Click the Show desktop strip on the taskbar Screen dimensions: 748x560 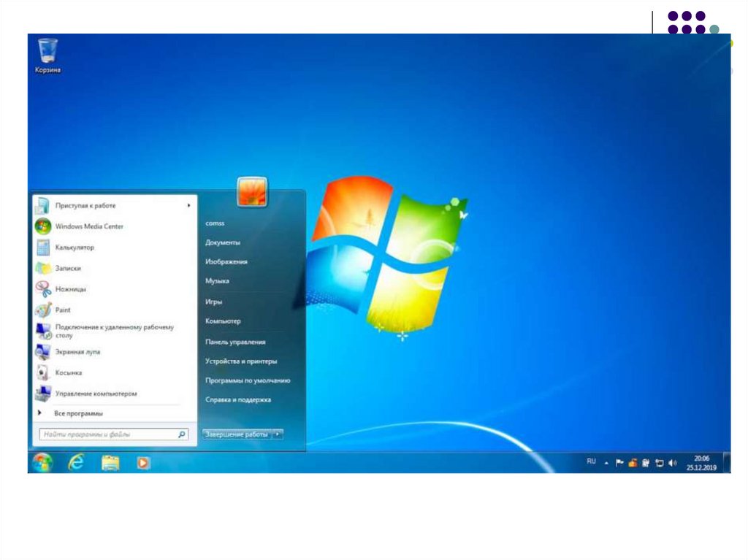[x=727, y=463]
